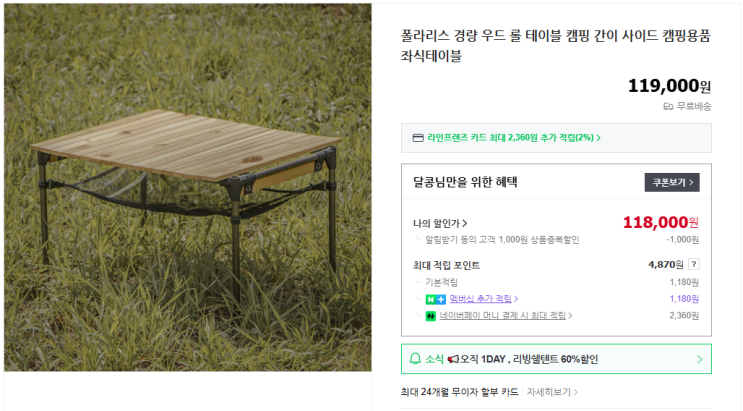The height and width of the screenshot is (411, 743).
Task: Click the points help question mark icon
Action: pyautogui.click(x=694, y=265)
